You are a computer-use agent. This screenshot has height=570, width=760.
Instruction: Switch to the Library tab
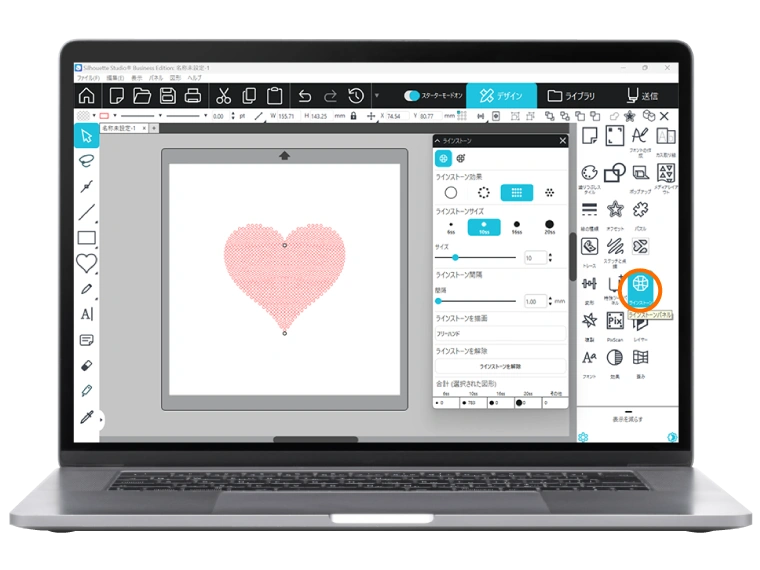571,96
